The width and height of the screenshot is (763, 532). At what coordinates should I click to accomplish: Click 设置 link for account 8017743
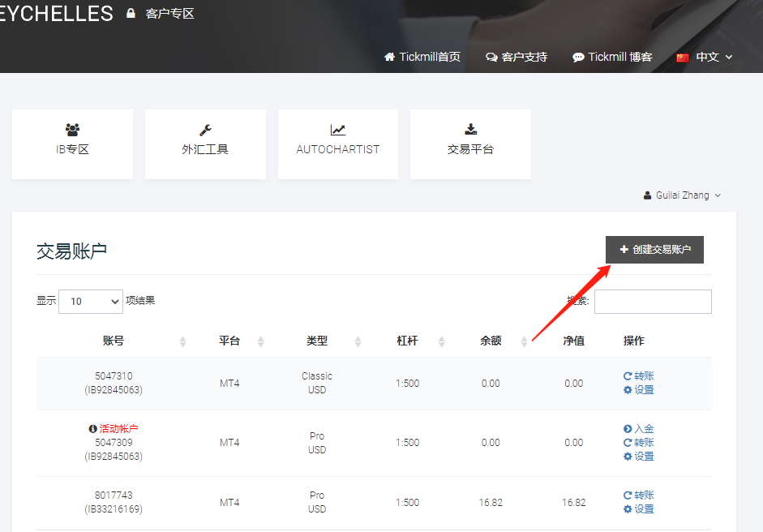click(645, 509)
